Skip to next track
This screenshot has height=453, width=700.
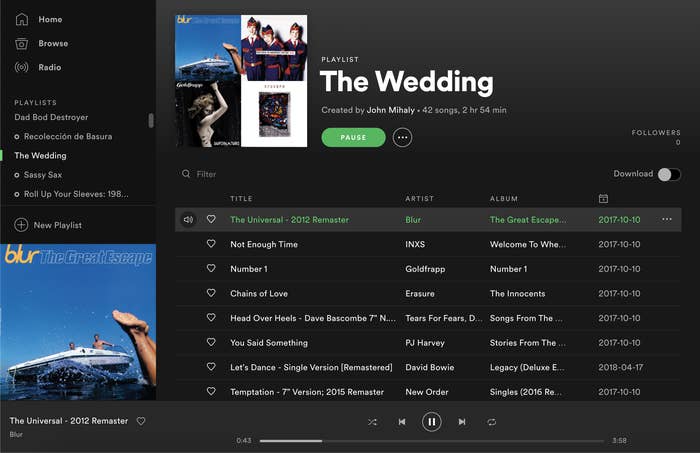click(462, 422)
